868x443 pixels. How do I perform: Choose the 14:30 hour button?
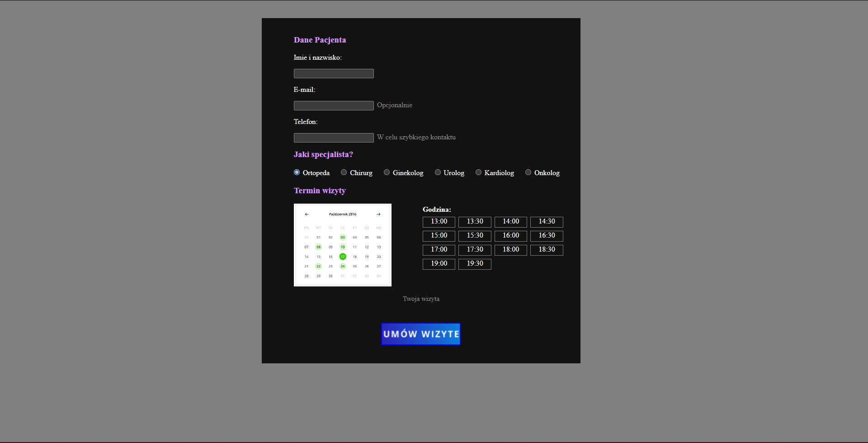(x=547, y=222)
